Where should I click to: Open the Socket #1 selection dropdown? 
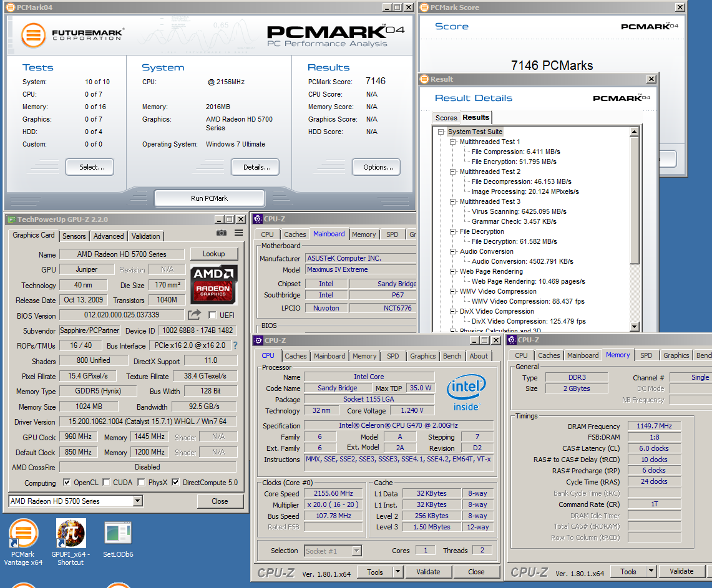[357, 551]
